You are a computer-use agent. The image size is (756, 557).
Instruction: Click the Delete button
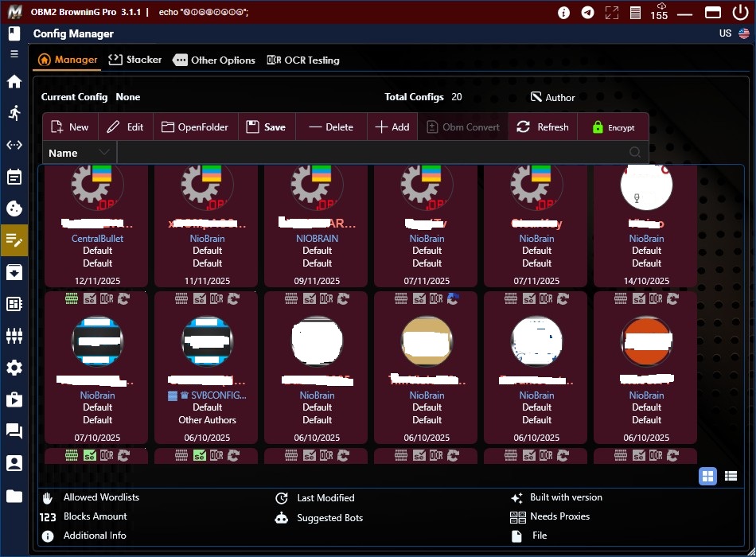[x=331, y=127]
